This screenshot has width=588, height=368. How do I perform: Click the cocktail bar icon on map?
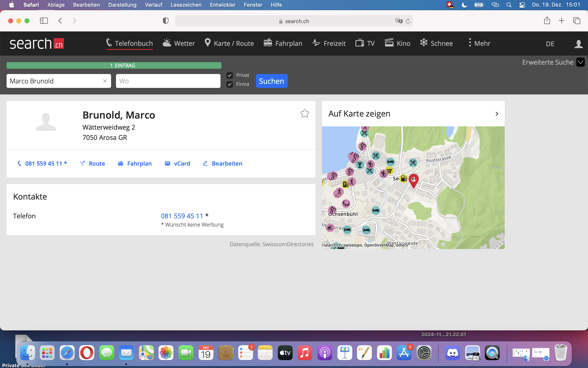[x=360, y=165]
